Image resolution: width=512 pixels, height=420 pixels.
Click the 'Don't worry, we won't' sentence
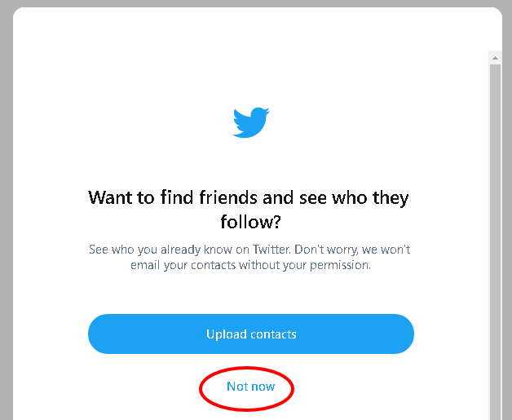pos(352,250)
